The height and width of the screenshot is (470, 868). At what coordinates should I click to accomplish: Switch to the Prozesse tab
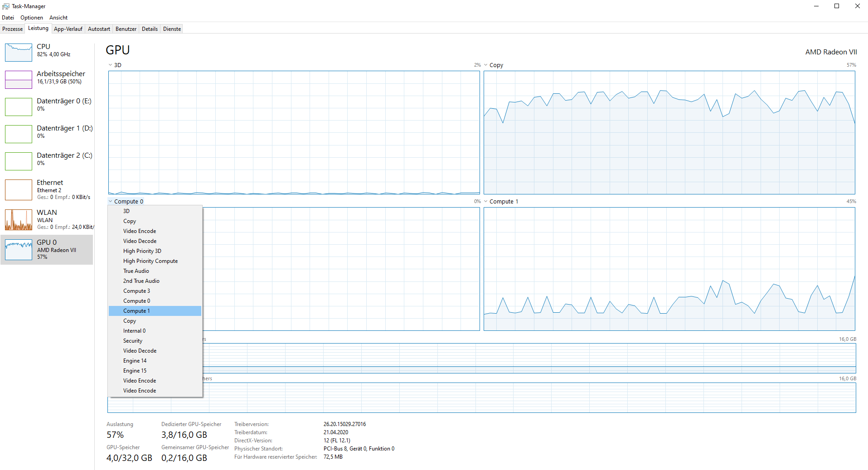(12, 29)
